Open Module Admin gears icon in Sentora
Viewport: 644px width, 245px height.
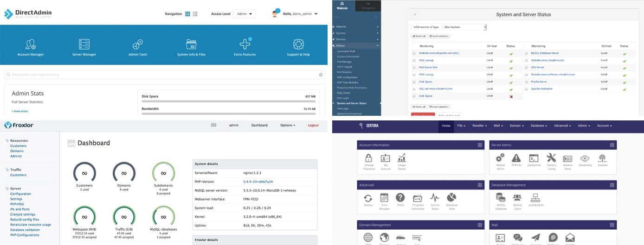(x=500, y=157)
